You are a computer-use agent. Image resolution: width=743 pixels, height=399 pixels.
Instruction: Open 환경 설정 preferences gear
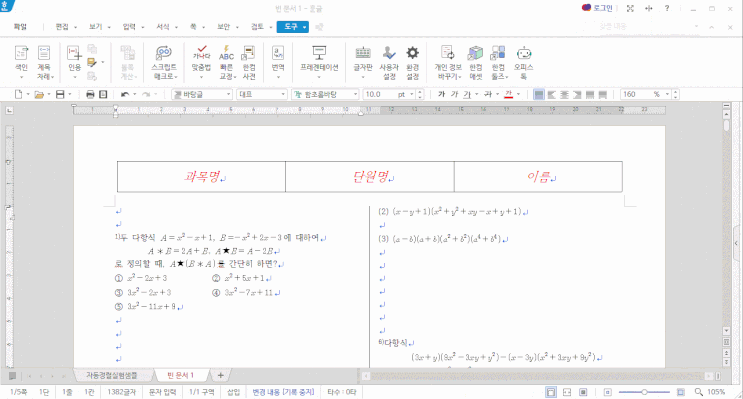(x=413, y=62)
